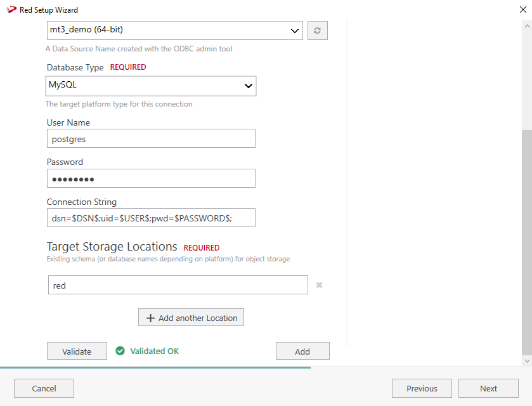Cancel the setup wizard
Image resolution: width=532 pixels, height=406 pixels.
[x=44, y=388]
